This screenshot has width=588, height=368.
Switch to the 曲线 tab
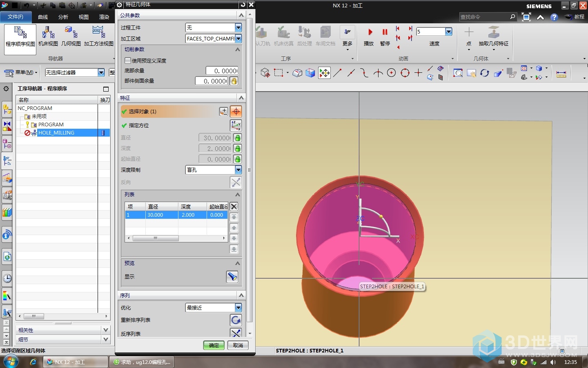[x=43, y=17]
